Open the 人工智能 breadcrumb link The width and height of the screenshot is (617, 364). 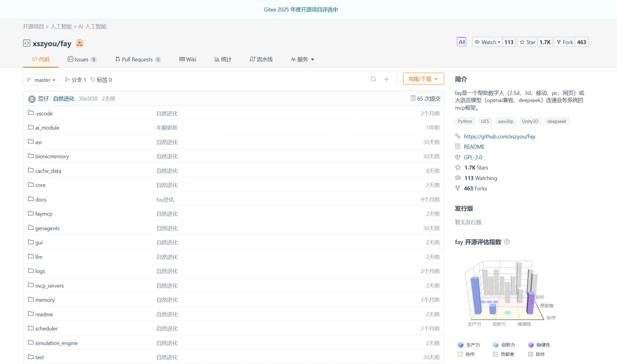[61, 26]
